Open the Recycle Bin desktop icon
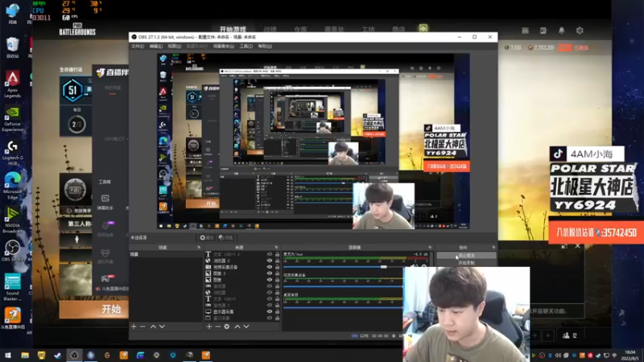 tap(12, 47)
